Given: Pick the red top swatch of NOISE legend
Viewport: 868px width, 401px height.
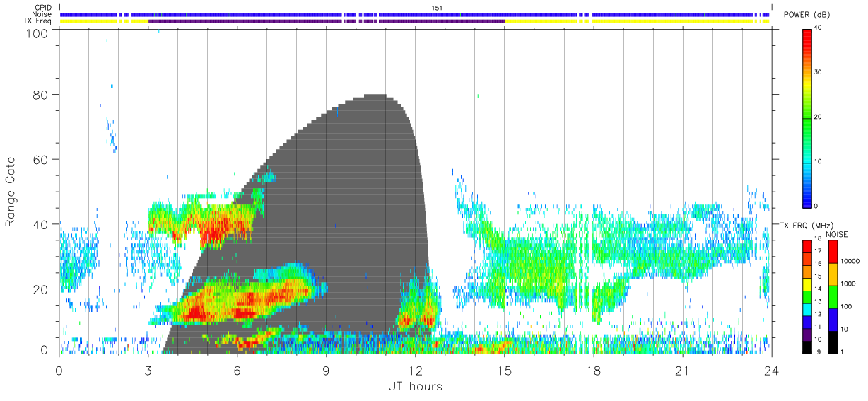Looking at the screenshot, I should click(833, 252).
